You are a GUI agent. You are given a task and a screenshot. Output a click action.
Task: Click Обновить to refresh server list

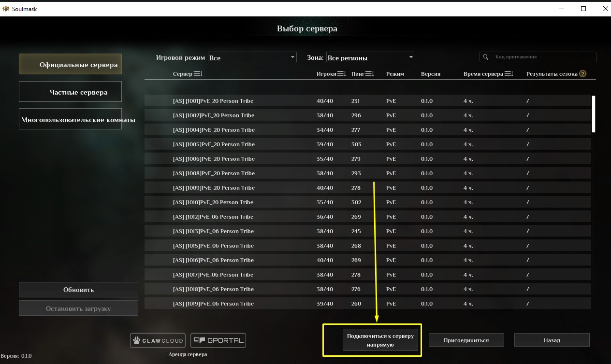78,290
